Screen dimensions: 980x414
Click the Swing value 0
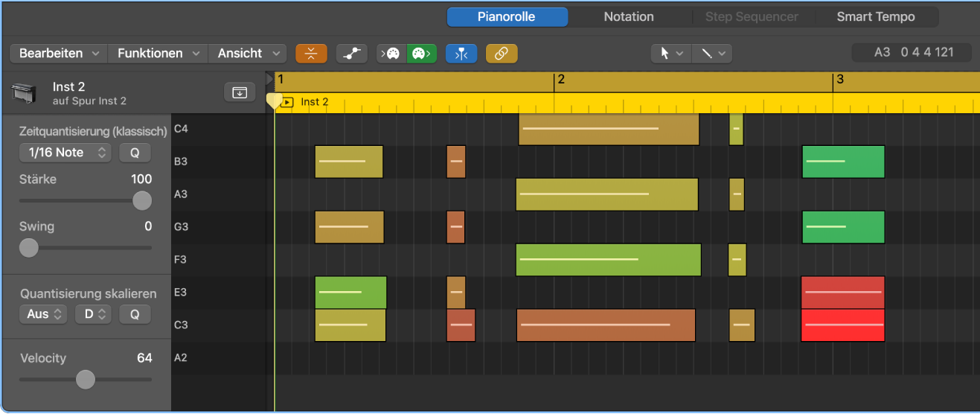tap(148, 226)
